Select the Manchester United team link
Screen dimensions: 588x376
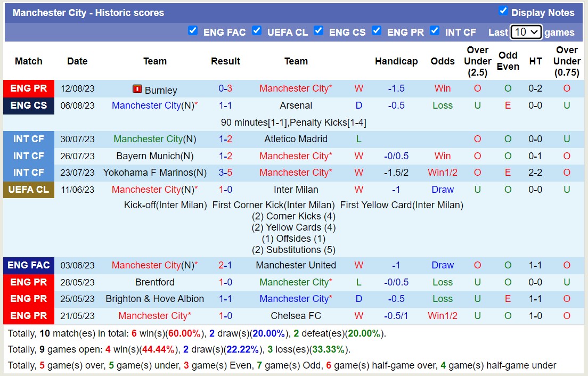[x=296, y=265]
